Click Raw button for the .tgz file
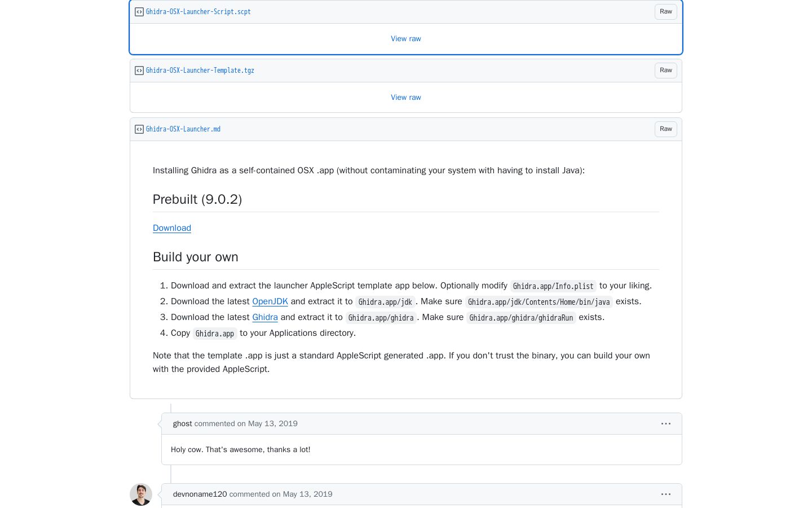Image resolution: width=812 pixels, height=508 pixels. pyautogui.click(x=666, y=71)
